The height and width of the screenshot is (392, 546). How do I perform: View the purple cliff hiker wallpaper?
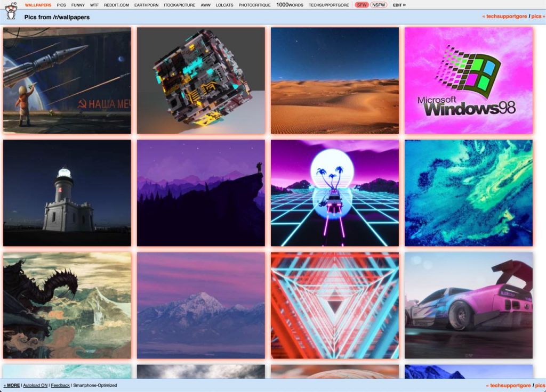coord(201,193)
